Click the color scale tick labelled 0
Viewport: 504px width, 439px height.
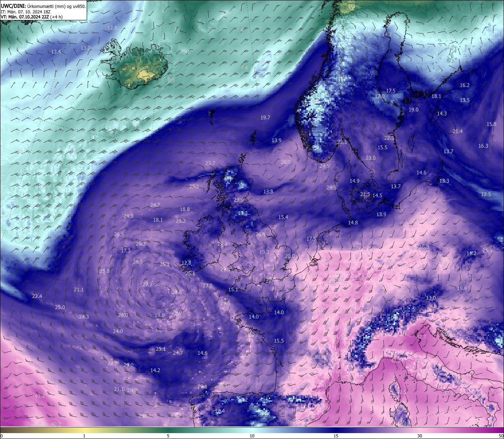pos(2,436)
